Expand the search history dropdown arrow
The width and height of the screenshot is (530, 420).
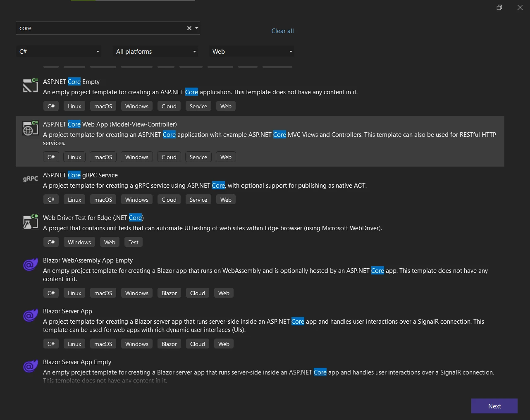[x=197, y=28]
